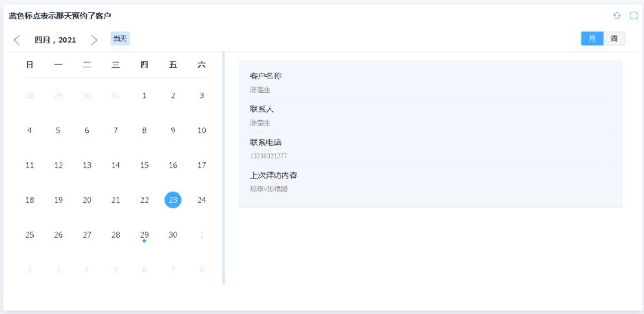Go to next month with right chevron
The height and width of the screenshot is (314, 644).
pos(94,40)
